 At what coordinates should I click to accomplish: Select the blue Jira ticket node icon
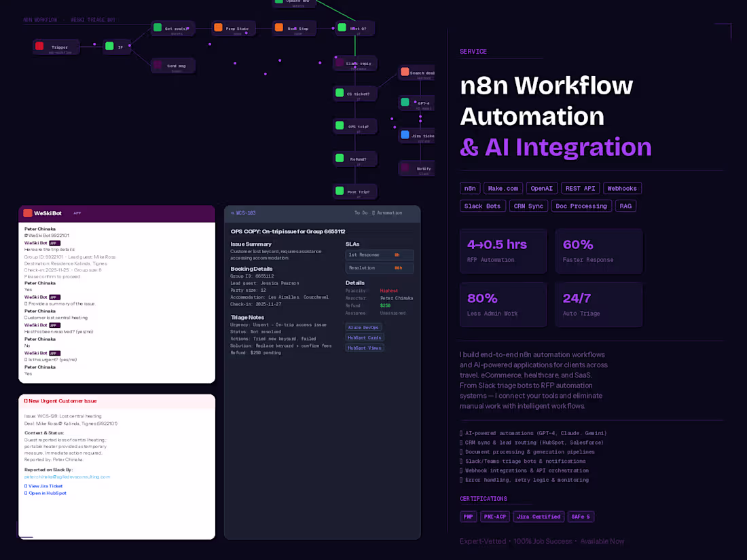[405, 136]
